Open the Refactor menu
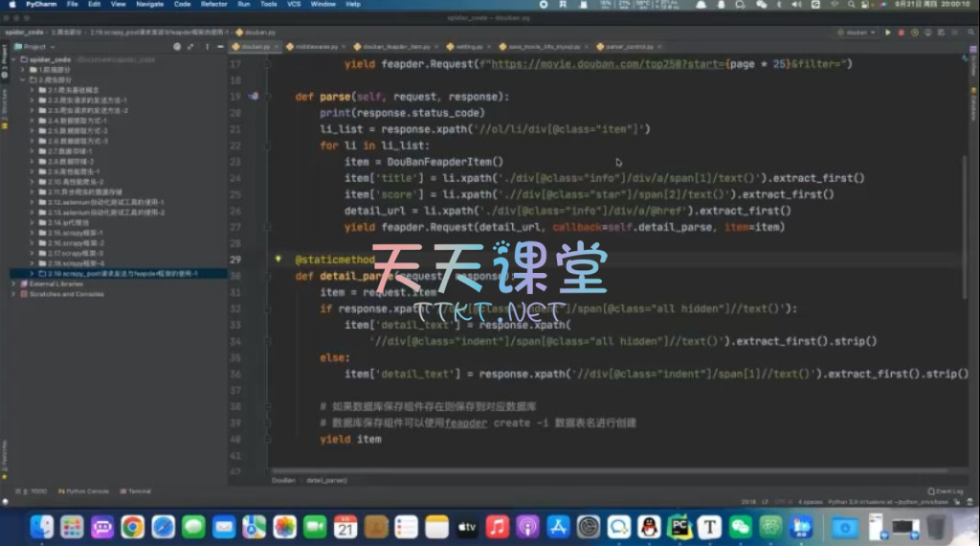 [213, 5]
